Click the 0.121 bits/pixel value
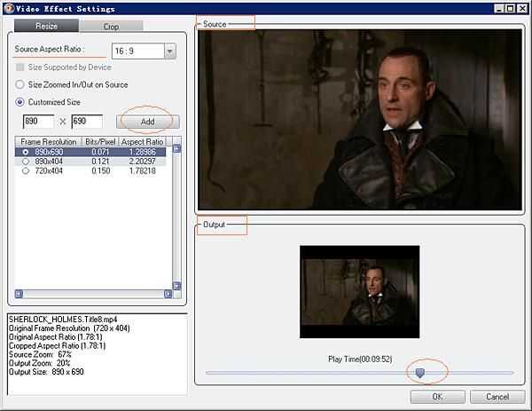 (x=100, y=162)
